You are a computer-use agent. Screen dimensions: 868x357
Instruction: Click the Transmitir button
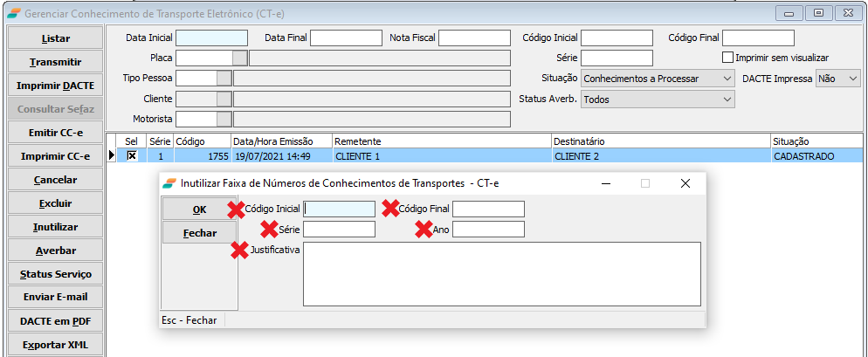(x=55, y=63)
